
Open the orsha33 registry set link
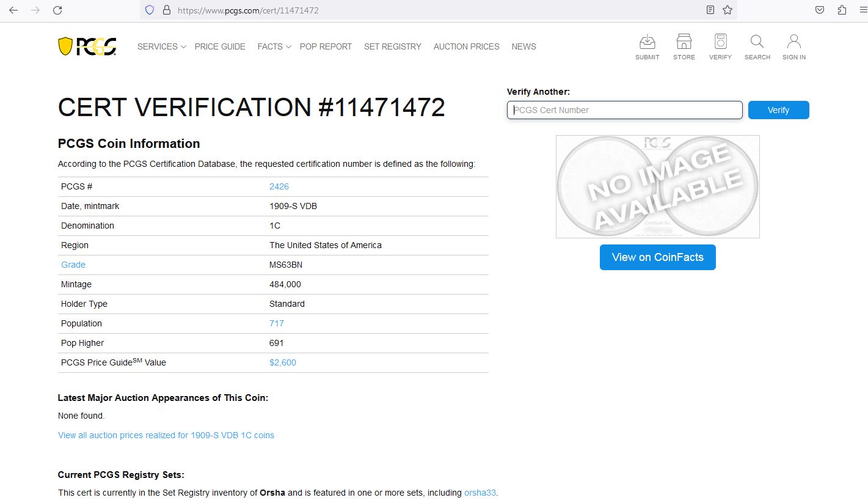tap(480, 493)
